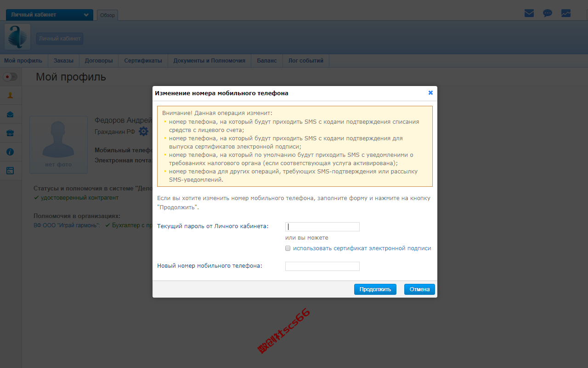The image size is (588, 368).
Task: Click the gear icon next to Гражданин РФ
Action: click(x=144, y=132)
